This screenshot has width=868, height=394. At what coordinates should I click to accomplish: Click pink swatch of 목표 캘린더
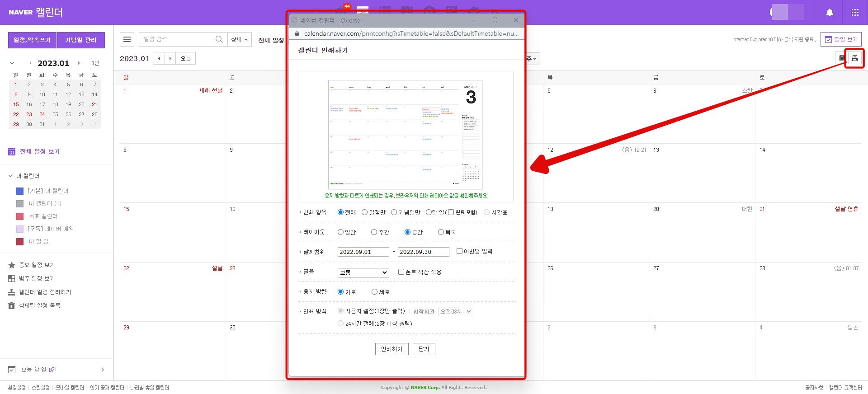[20, 216]
